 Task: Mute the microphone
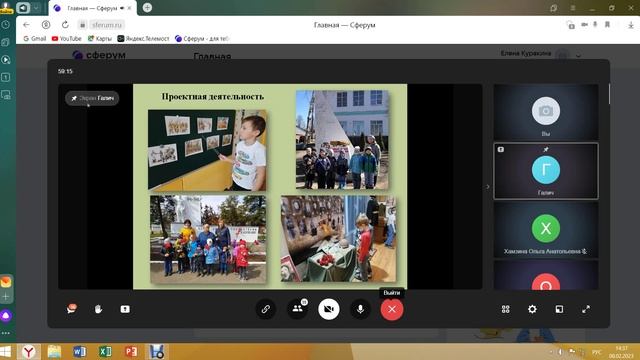pos(360,309)
